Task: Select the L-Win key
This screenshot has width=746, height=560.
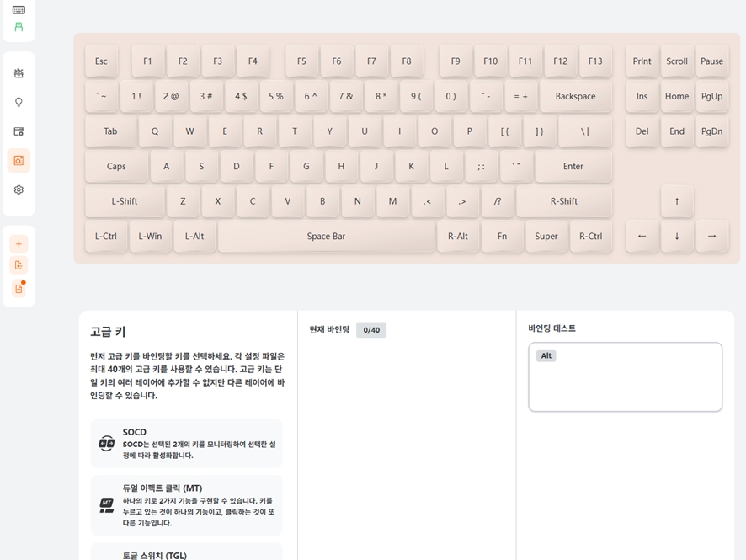Action: click(150, 236)
